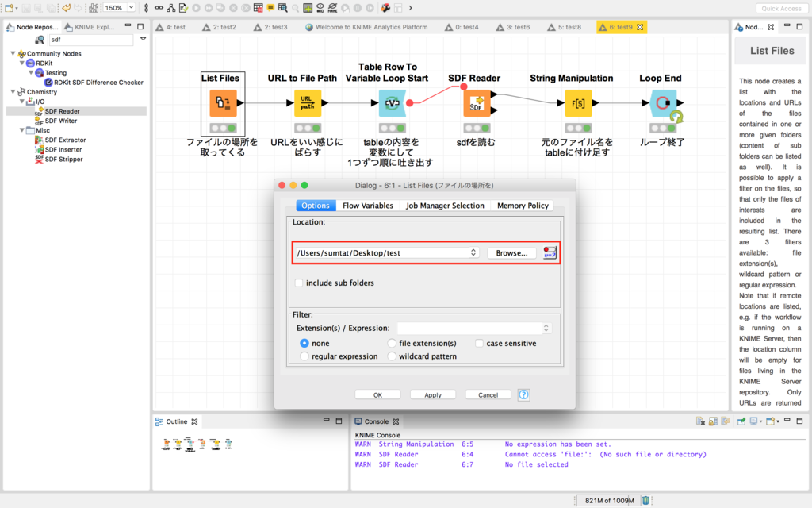This screenshot has width=812, height=508.
Task: Open the 150% zoom dropdown
Action: (x=131, y=8)
